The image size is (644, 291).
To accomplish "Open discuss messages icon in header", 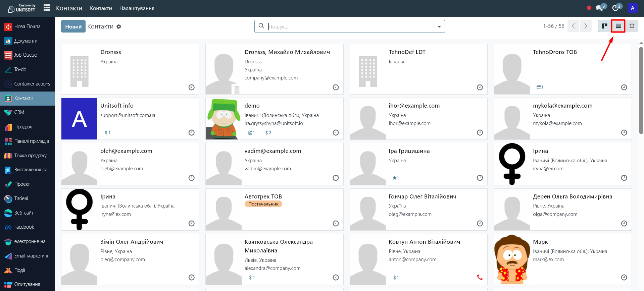I will [599, 8].
